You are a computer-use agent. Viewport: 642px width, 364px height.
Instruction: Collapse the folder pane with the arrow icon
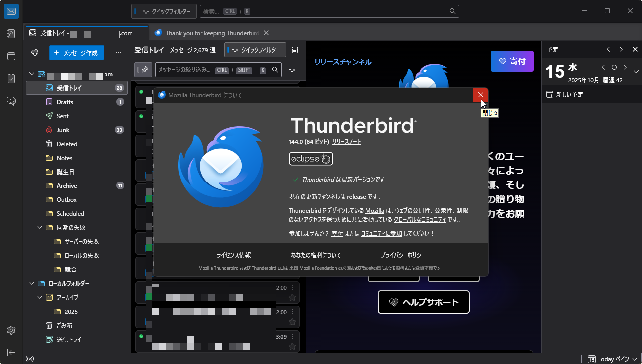tap(11, 352)
